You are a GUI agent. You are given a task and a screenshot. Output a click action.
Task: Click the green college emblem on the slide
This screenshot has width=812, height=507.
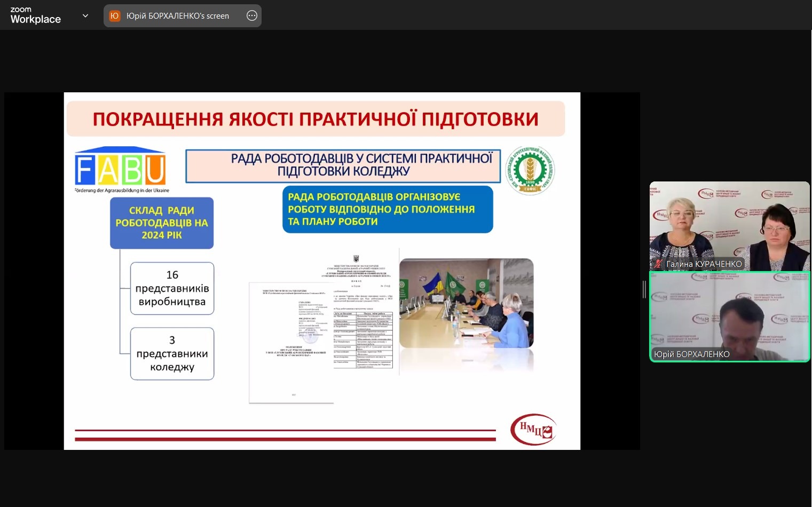[x=530, y=170]
